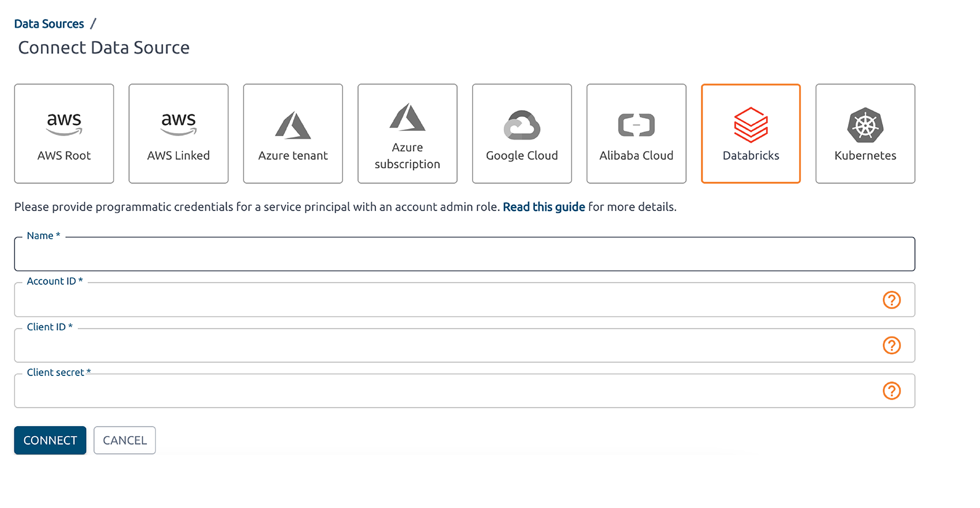The height and width of the screenshot is (508, 980).
Task: Open the Read this guide link
Action: tap(544, 207)
